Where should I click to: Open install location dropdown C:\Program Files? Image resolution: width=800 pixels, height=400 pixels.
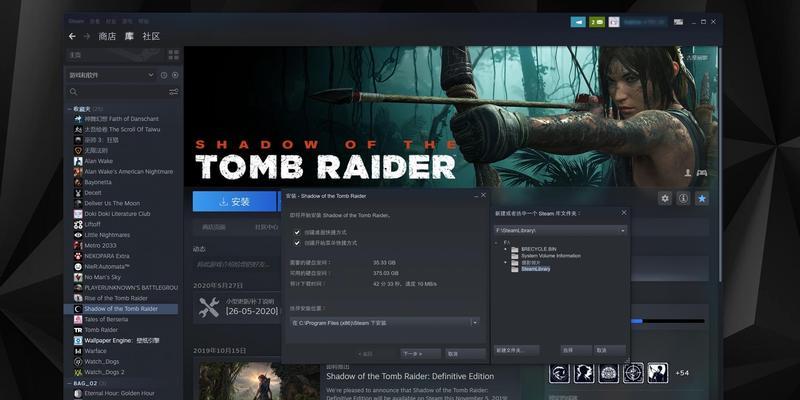click(x=385, y=322)
